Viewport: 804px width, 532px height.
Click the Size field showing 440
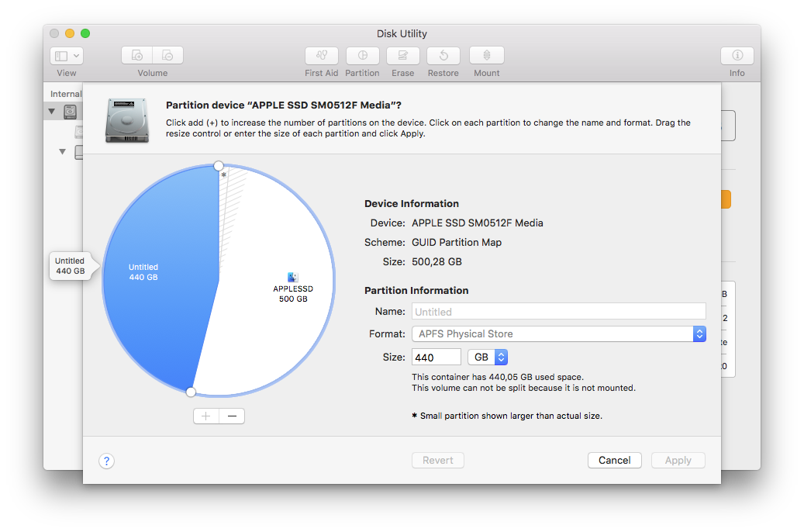click(x=437, y=357)
